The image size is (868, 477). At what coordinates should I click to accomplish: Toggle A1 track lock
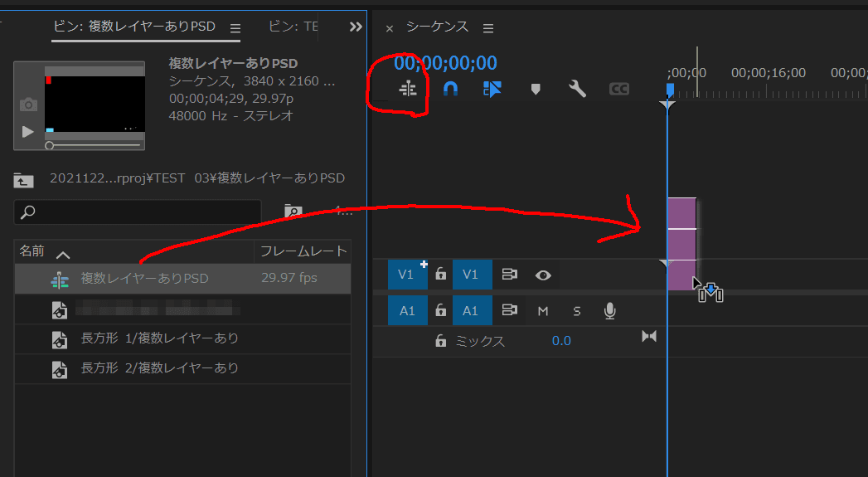point(441,309)
